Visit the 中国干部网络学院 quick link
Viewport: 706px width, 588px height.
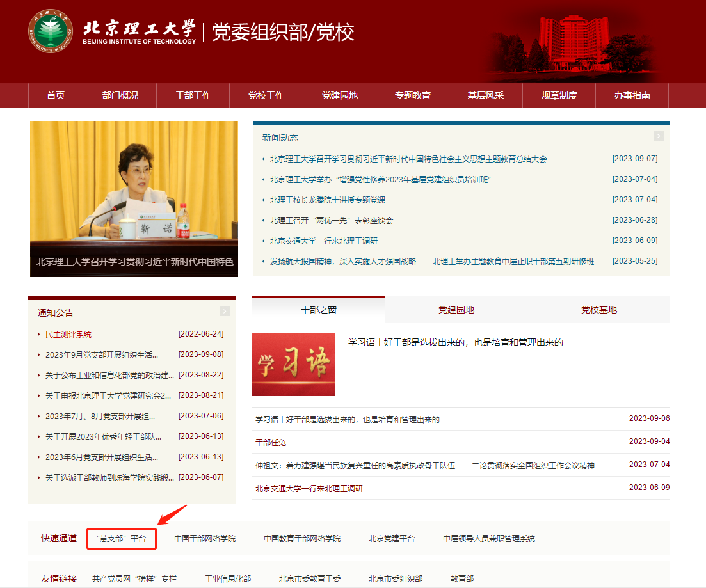(205, 539)
